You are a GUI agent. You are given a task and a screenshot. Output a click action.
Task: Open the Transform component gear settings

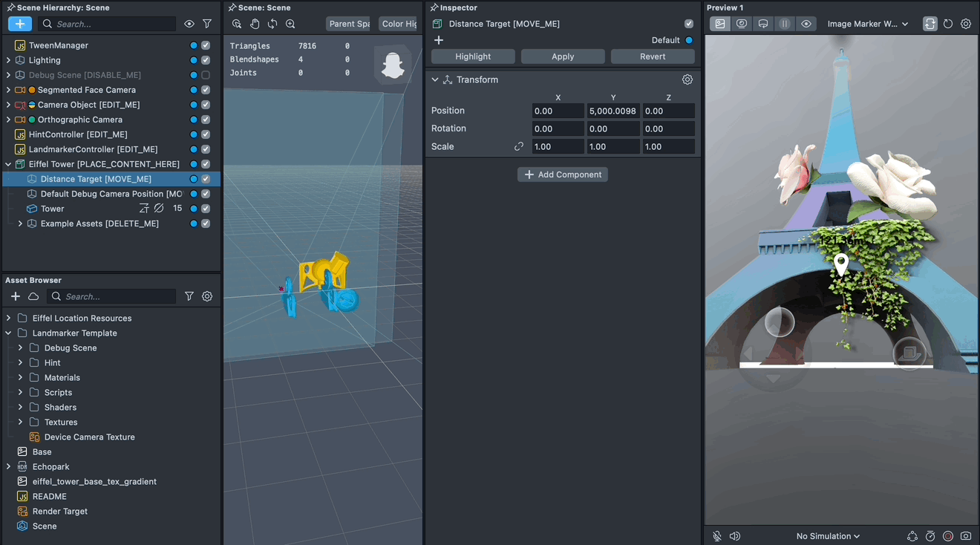[687, 79]
